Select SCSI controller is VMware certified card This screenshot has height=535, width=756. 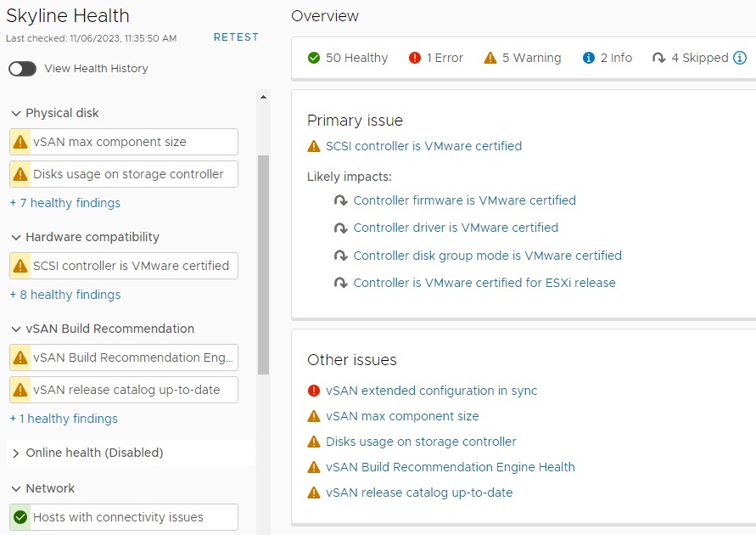coord(123,266)
